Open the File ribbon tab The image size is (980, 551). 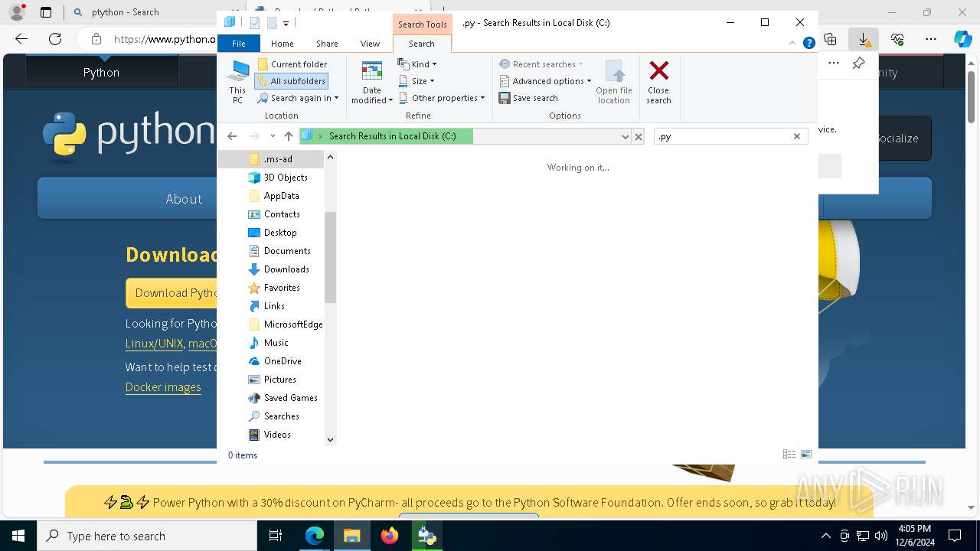[239, 44]
